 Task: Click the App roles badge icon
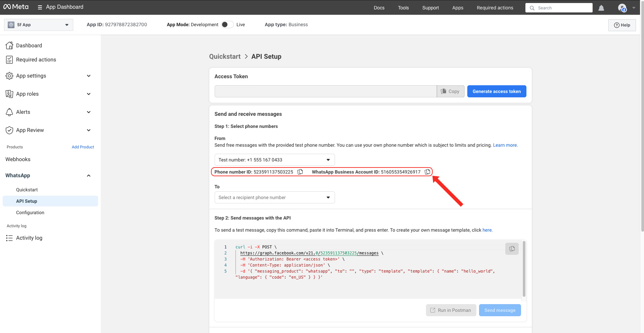(9, 94)
